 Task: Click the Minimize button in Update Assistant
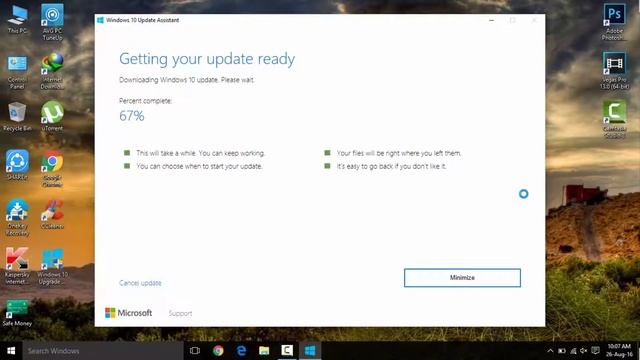click(462, 278)
